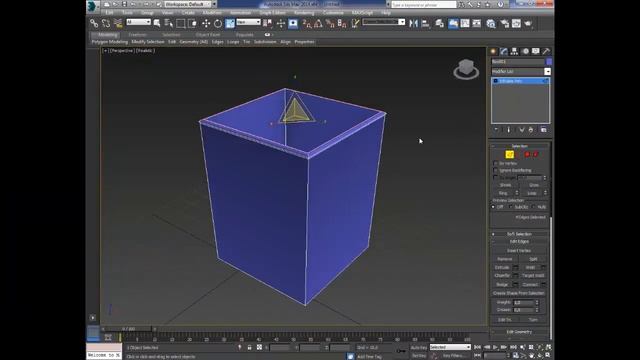Viewport: 640px width, 360px height.
Task: Click the Select and Link tool
Action: [94, 23]
